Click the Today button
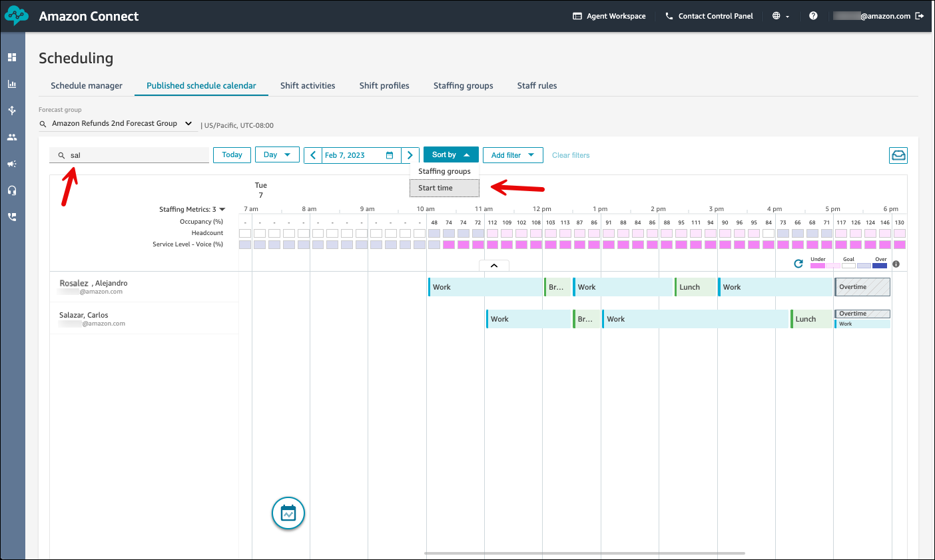Viewport: 935px width, 560px height. click(x=232, y=155)
